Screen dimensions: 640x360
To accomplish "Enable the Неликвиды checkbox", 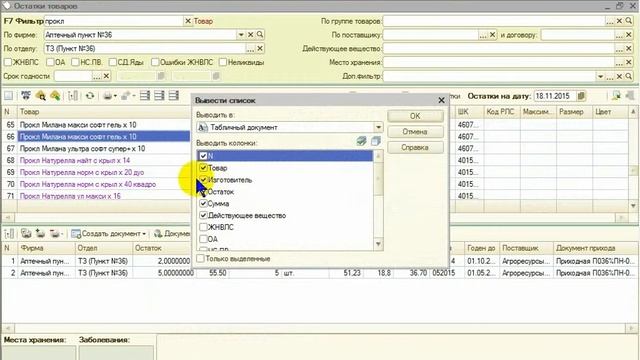I will pyautogui.click(x=222, y=62).
